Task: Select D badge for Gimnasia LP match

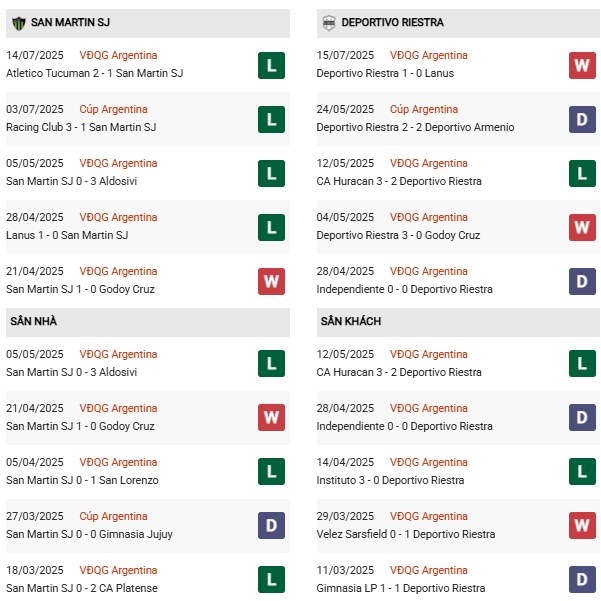Action: tap(582, 579)
